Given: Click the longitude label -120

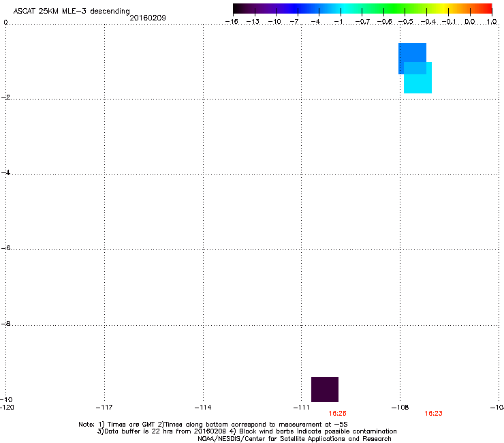Looking at the screenshot, I should coord(7,408).
